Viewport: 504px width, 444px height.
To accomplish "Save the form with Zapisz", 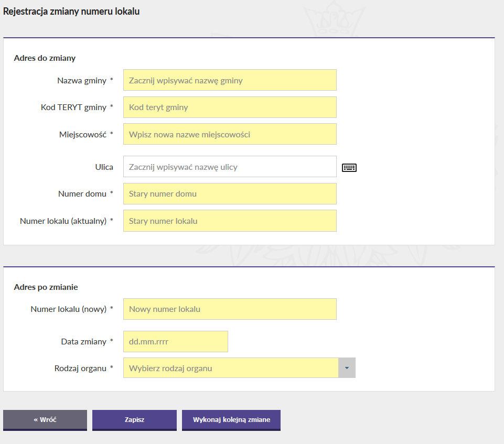I will click(134, 420).
